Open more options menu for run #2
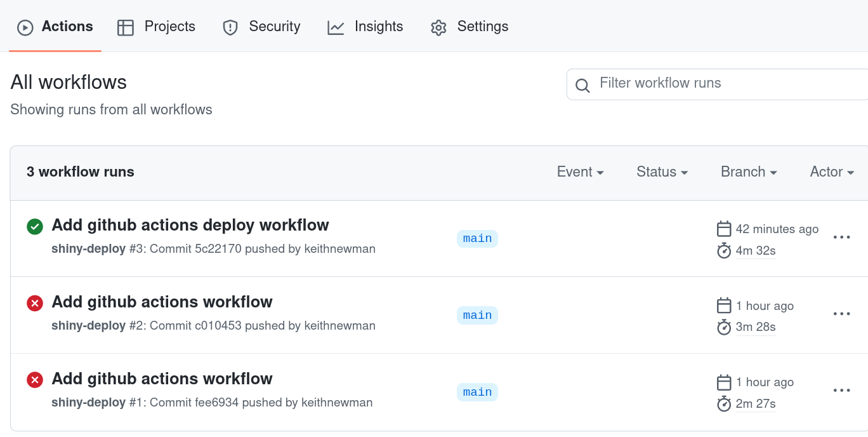The height and width of the screenshot is (437, 868). point(841,314)
